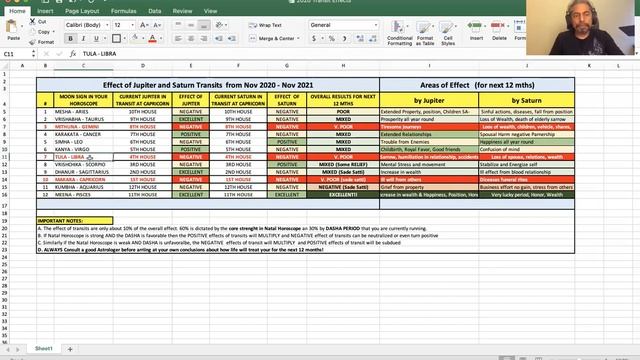Expand the Paste options arrow
640x360 pixels.
[x=22, y=26]
